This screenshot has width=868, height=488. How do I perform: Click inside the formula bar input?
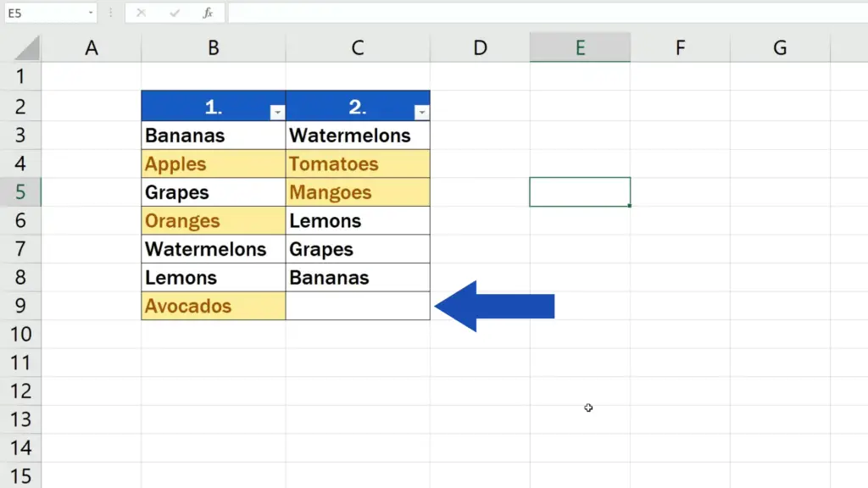click(542, 13)
